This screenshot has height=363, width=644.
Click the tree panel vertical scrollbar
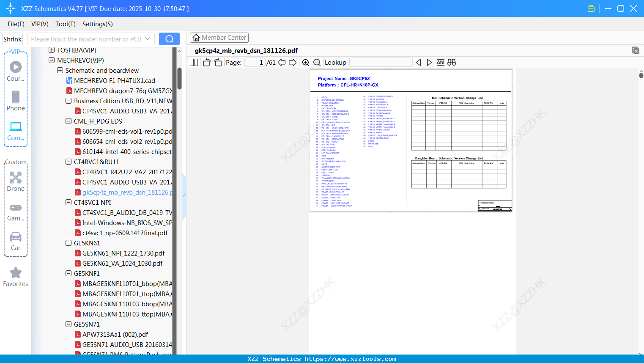pyautogui.click(x=179, y=78)
